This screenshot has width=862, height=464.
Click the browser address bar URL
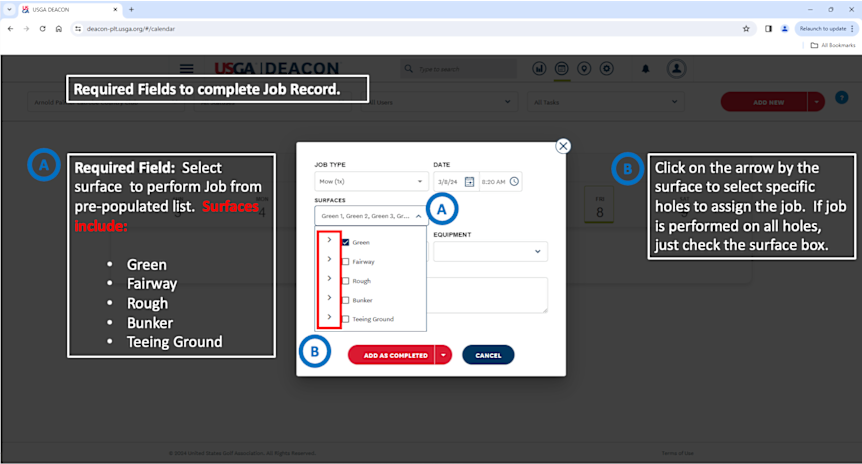point(131,29)
